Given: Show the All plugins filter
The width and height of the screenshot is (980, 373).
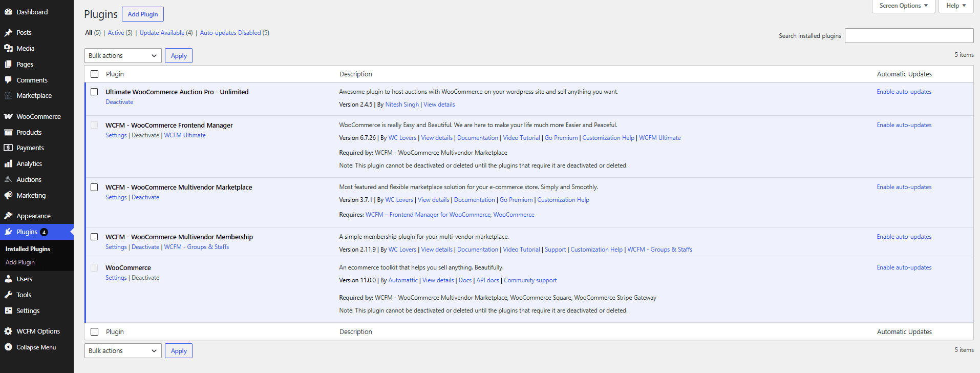Looking at the screenshot, I should tap(89, 33).
